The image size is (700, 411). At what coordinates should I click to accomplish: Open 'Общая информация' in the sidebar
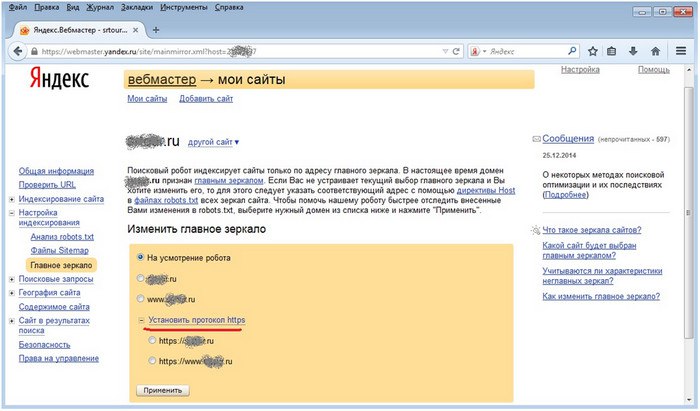56,171
